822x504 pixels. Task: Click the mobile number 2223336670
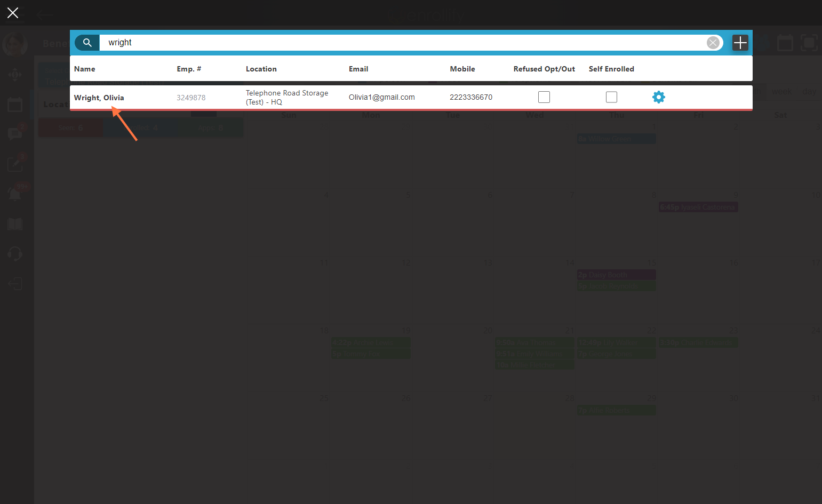click(471, 97)
